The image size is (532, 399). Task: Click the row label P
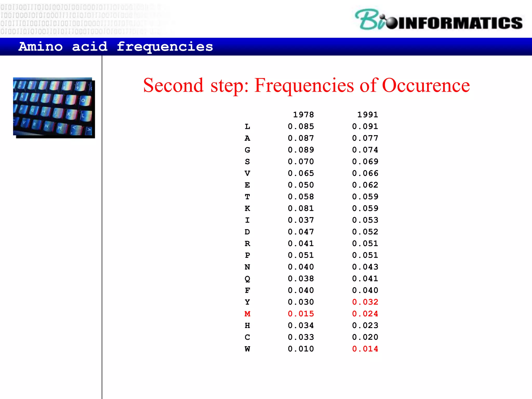(x=247, y=255)
